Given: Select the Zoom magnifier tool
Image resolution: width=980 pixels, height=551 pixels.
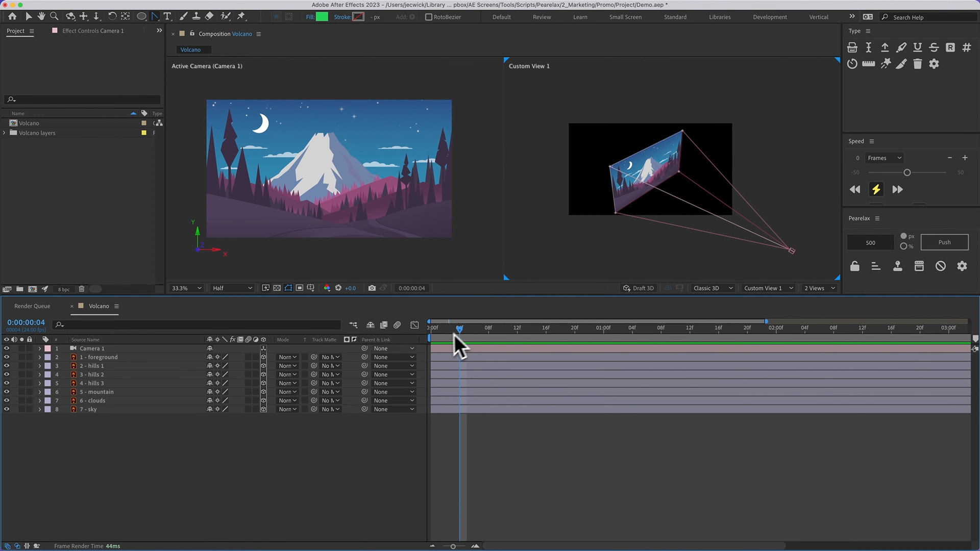Looking at the screenshot, I should 54,16.
